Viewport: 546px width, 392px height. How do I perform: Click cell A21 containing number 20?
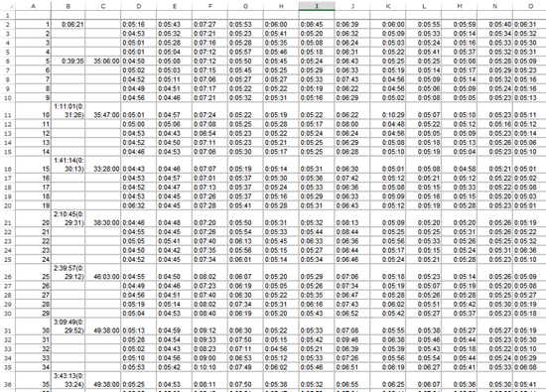click(x=33, y=219)
